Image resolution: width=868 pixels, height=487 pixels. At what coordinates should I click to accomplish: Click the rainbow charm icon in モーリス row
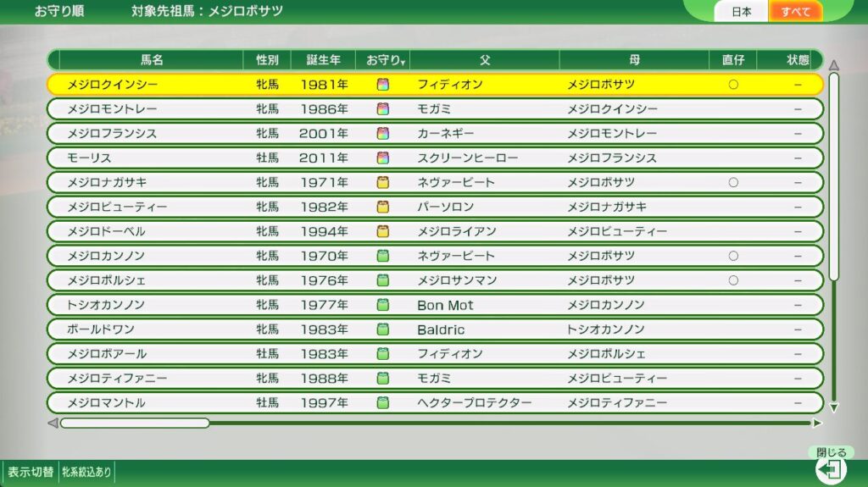pos(382,158)
